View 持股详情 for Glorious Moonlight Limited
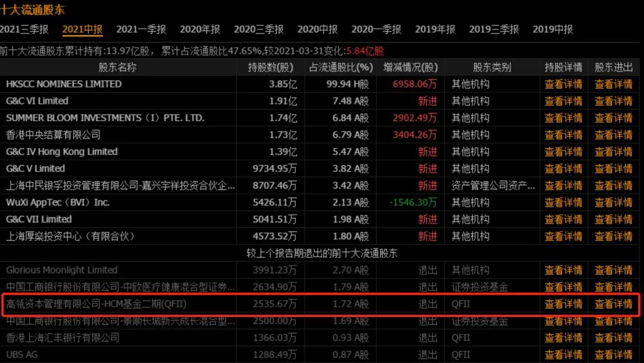This screenshot has width=644, height=363. (x=563, y=270)
